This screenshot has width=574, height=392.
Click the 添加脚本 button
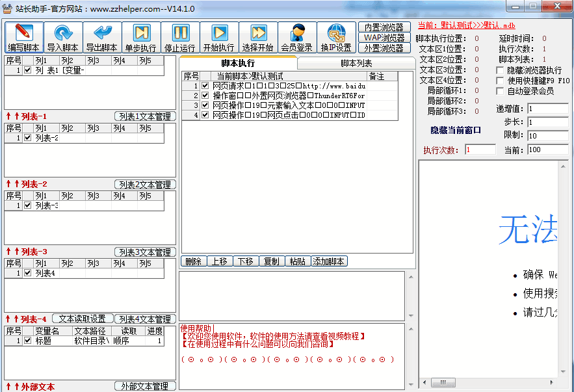tap(329, 261)
